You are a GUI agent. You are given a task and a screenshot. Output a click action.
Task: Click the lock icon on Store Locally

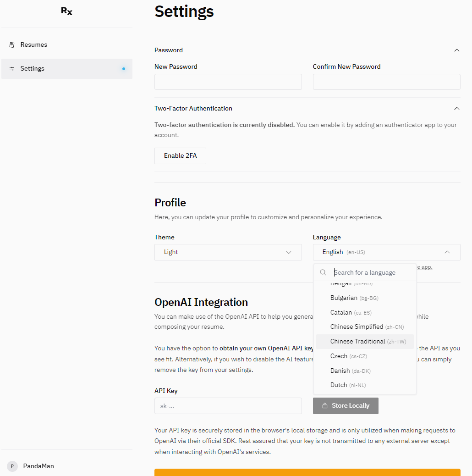[x=325, y=406]
